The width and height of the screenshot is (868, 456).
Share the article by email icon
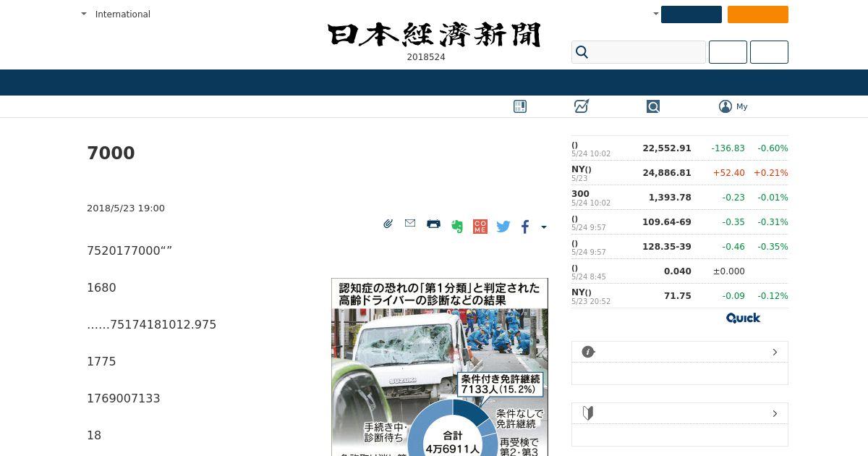coord(410,223)
